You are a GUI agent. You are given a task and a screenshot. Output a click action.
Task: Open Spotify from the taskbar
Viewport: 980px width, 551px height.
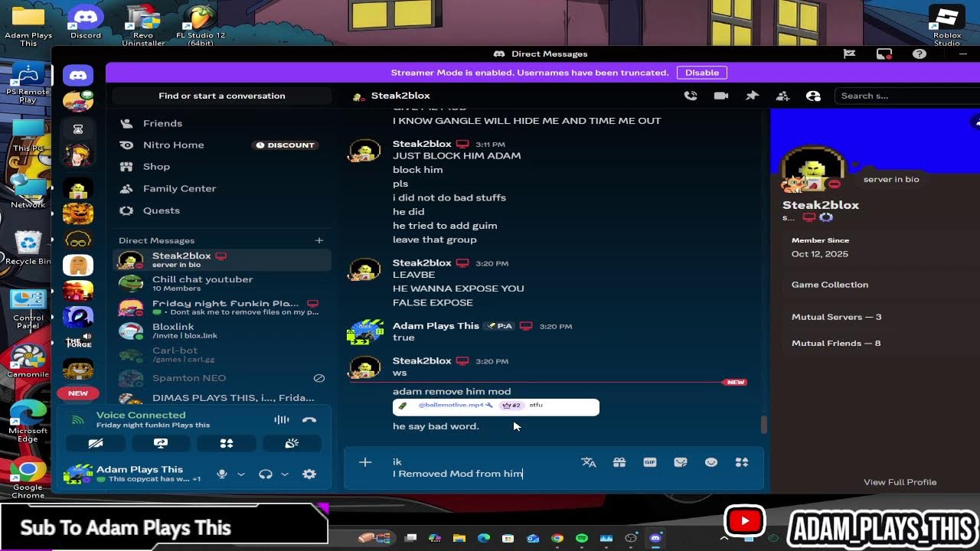(581, 538)
